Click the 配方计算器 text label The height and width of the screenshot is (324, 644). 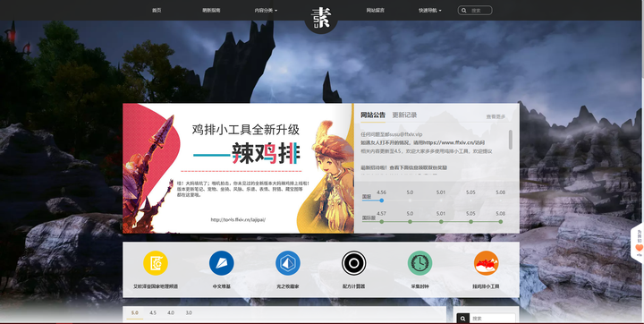pyautogui.click(x=353, y=286)
